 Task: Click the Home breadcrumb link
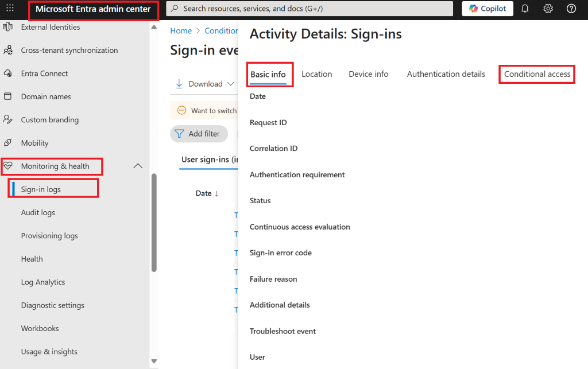[181, 30]
